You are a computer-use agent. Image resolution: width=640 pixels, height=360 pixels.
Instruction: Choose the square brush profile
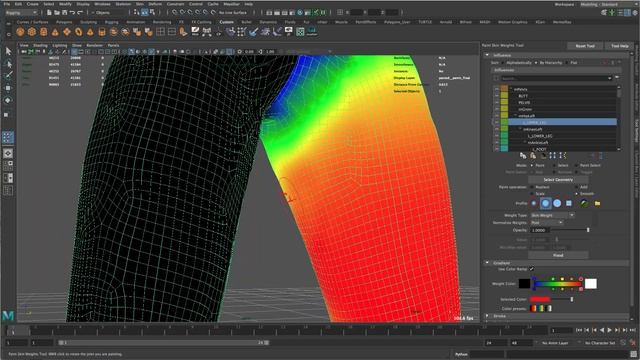[569, 203]
